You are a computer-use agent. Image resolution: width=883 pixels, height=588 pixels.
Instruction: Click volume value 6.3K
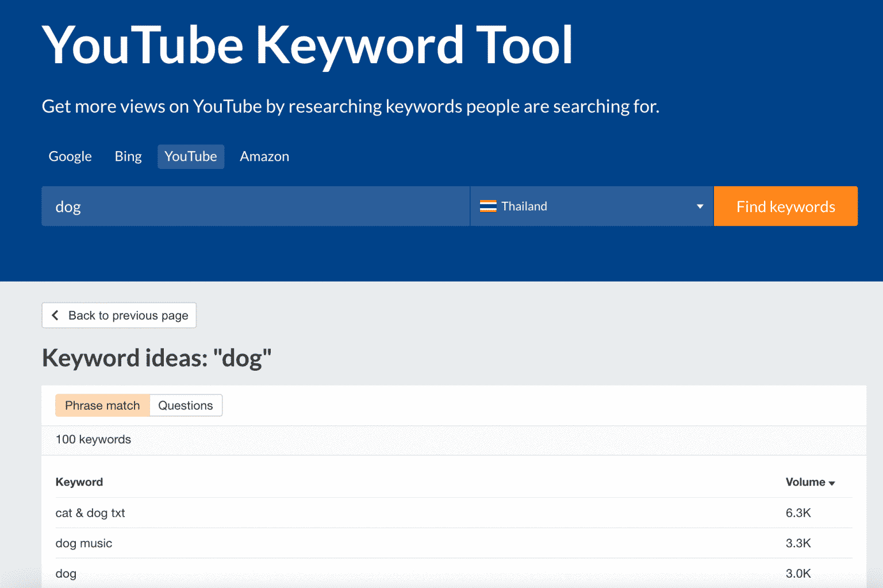[798, 513]
